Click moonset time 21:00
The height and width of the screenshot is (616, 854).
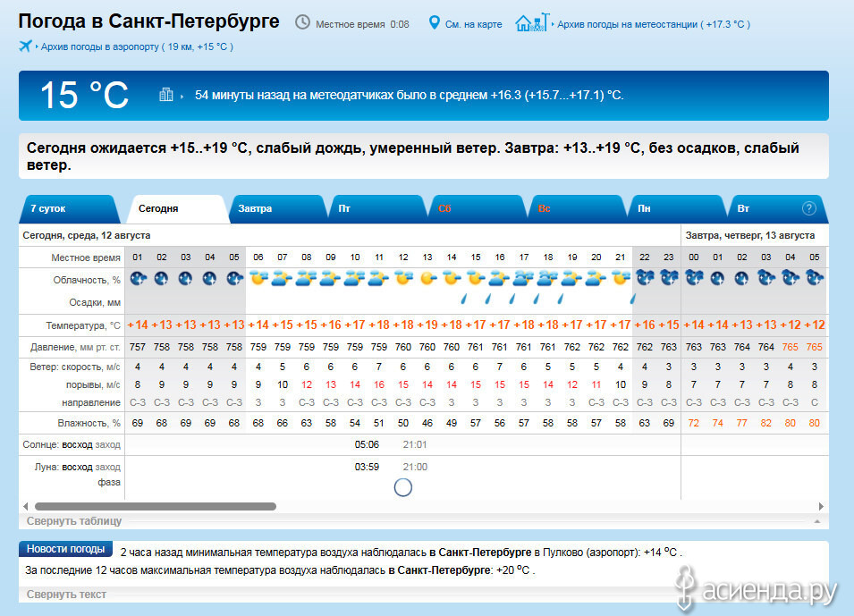point(415,467)
